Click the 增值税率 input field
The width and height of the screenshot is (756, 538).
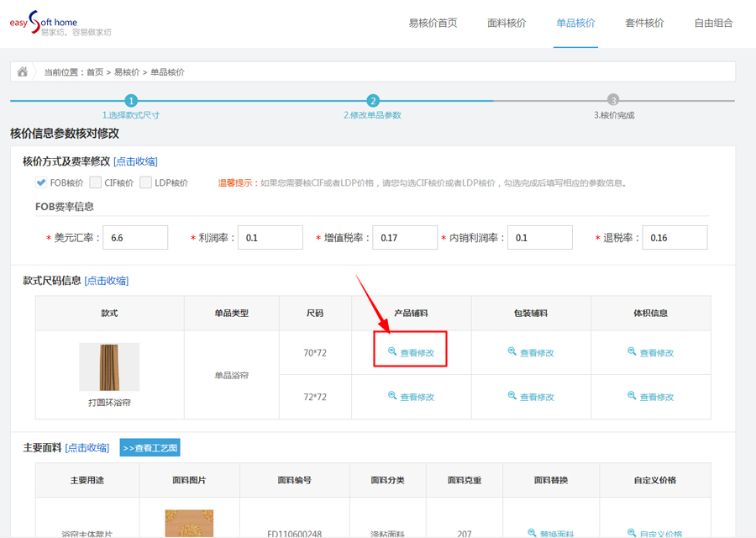(x=405, y=237)
